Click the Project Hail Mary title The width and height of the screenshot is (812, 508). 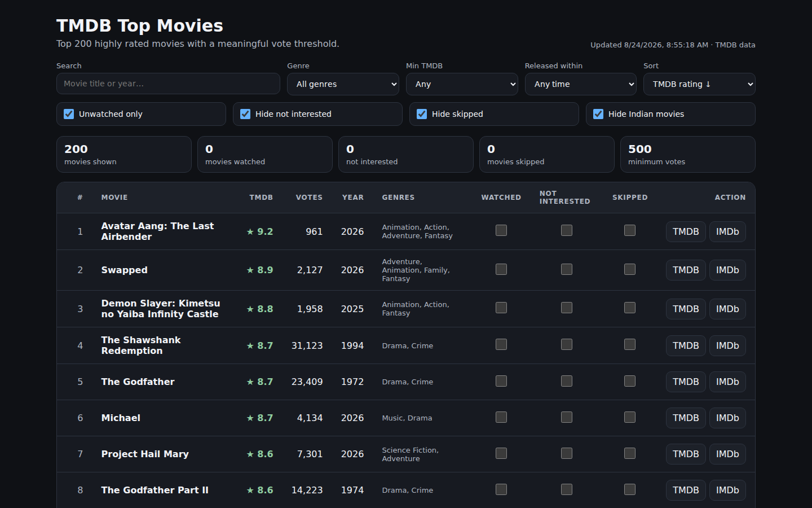[145, 454]
